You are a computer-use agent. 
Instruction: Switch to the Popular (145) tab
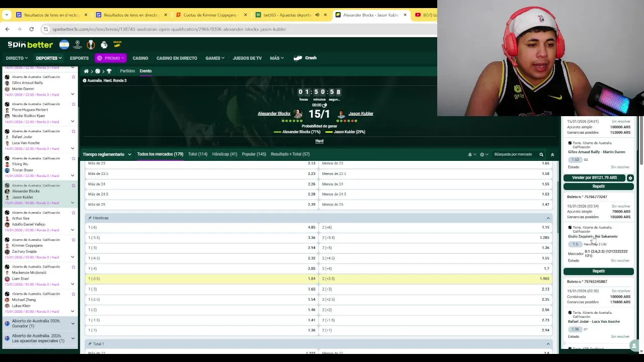[x=254, y=154]
